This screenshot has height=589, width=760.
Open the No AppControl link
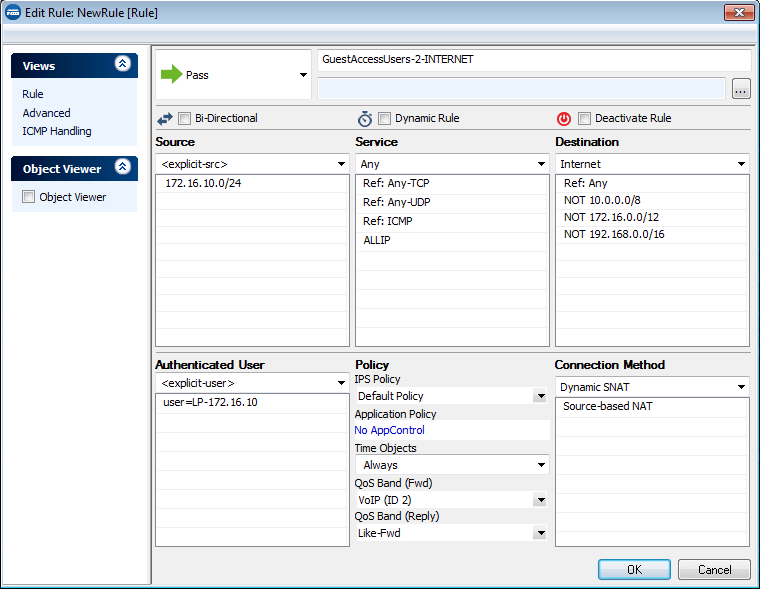pos(389,430)
